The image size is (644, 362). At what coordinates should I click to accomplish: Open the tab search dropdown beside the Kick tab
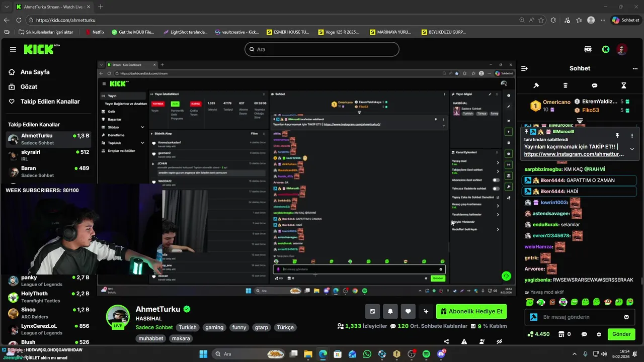(7, 7)
